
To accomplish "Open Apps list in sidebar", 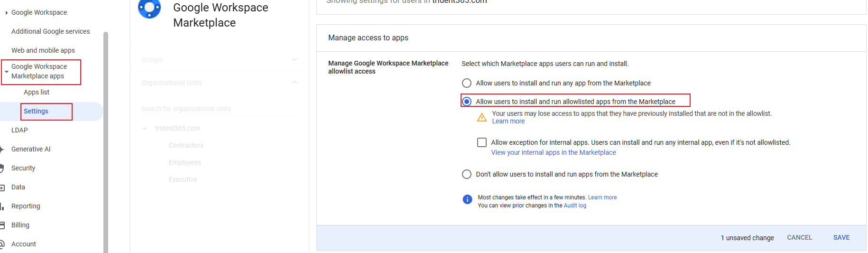I will 37,92.
